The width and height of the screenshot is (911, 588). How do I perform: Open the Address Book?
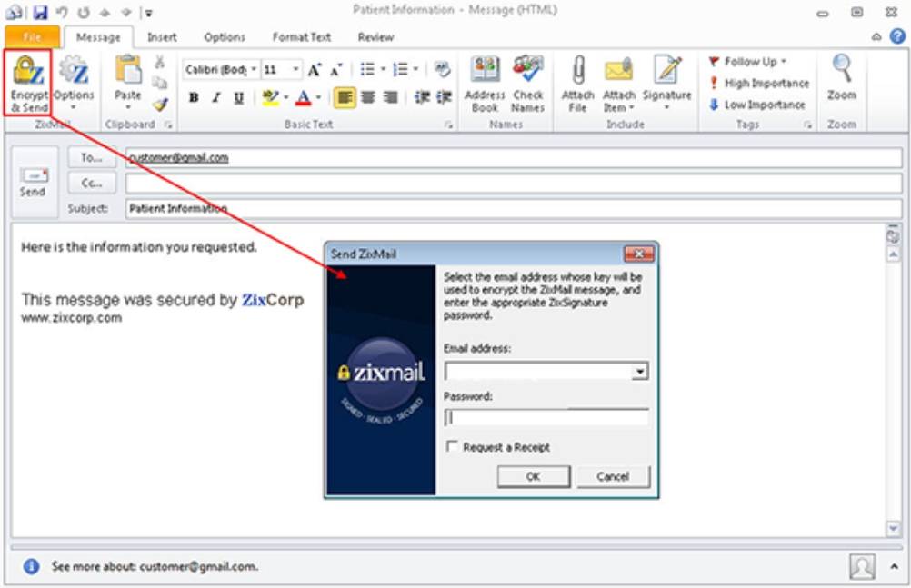click(x=486, y=85)
